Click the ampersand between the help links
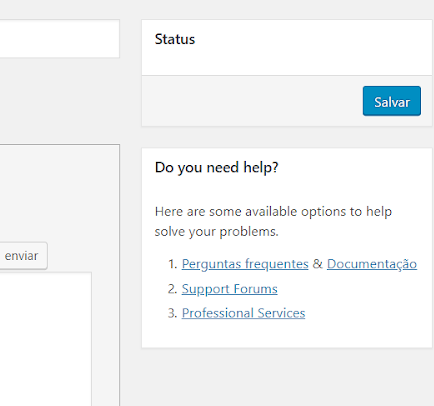Viewport: 434px width, 406px height. tap(318, 264)
